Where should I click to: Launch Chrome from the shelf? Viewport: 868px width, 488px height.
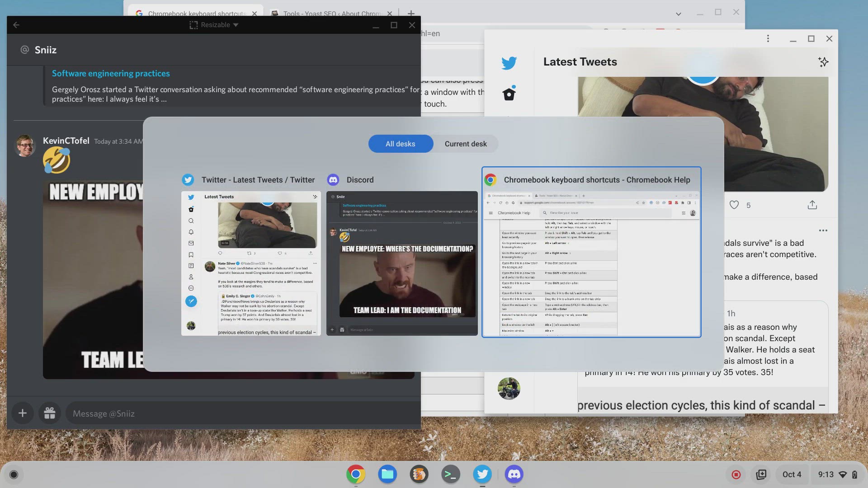[356, 474]
